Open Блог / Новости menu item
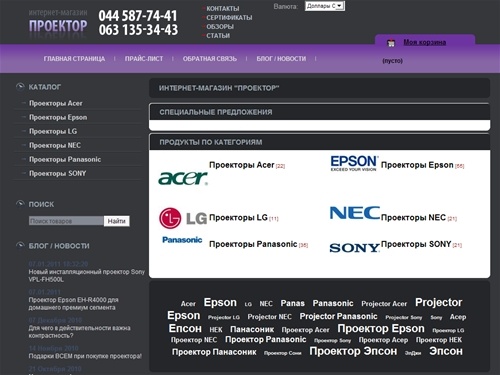 tap(281, 59)
